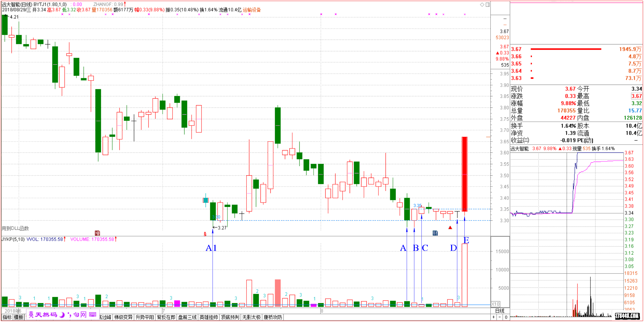Click the 涨幅 9.88% value

pos(568,103)
